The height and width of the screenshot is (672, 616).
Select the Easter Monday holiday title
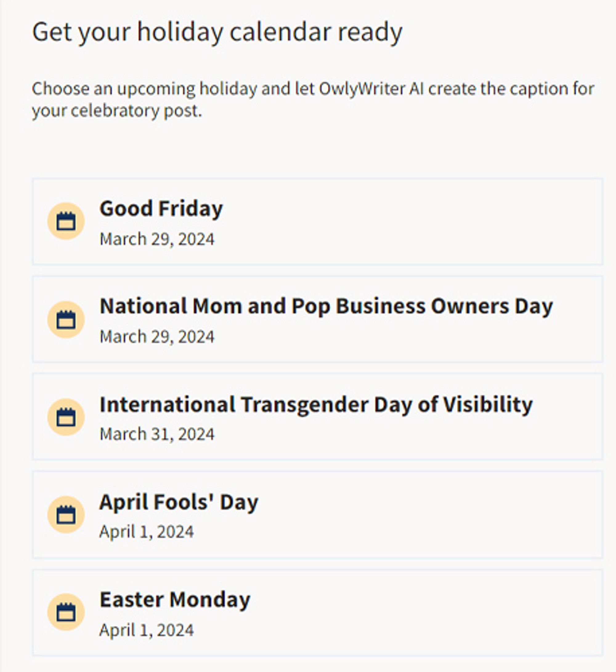coord(175,600)
